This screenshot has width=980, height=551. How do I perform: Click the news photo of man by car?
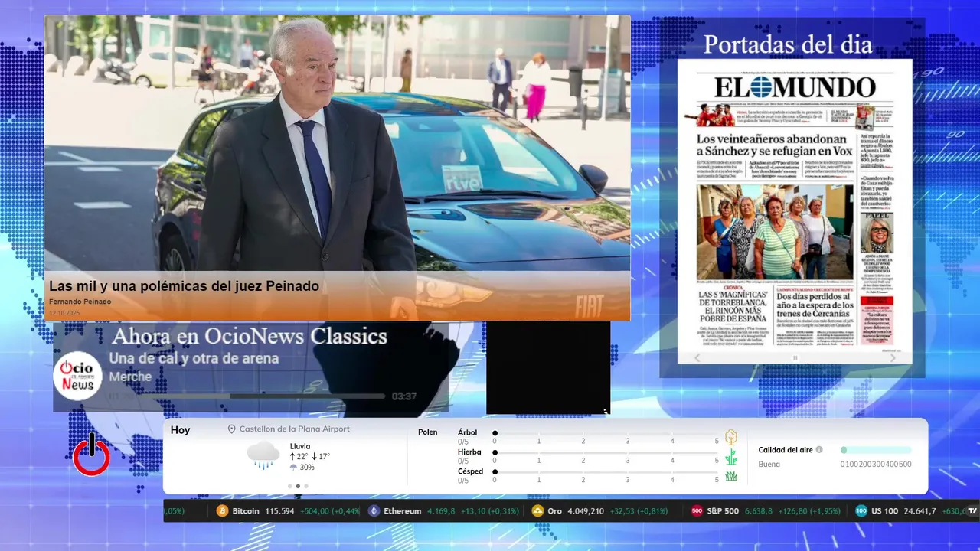click(x=337, y=168)
